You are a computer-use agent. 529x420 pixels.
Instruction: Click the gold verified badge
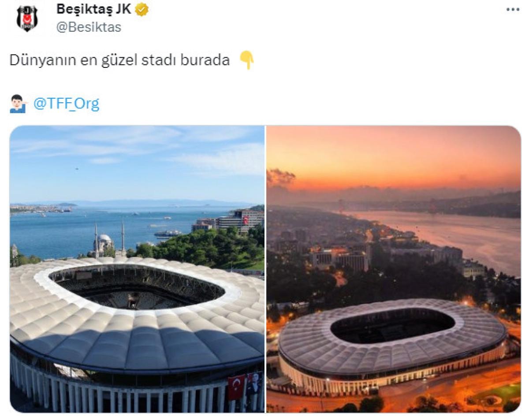142,10
